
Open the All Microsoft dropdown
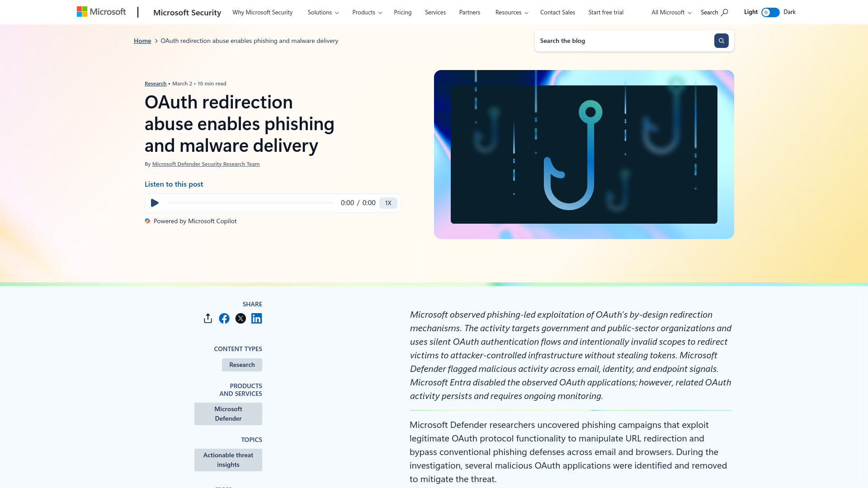point(671,12)
